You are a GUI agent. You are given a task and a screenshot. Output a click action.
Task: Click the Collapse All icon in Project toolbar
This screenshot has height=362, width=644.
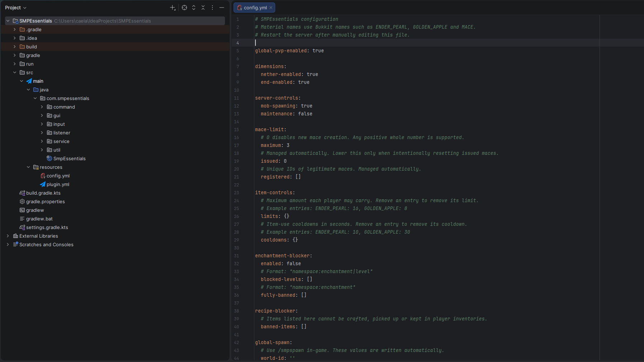(203, 8)
